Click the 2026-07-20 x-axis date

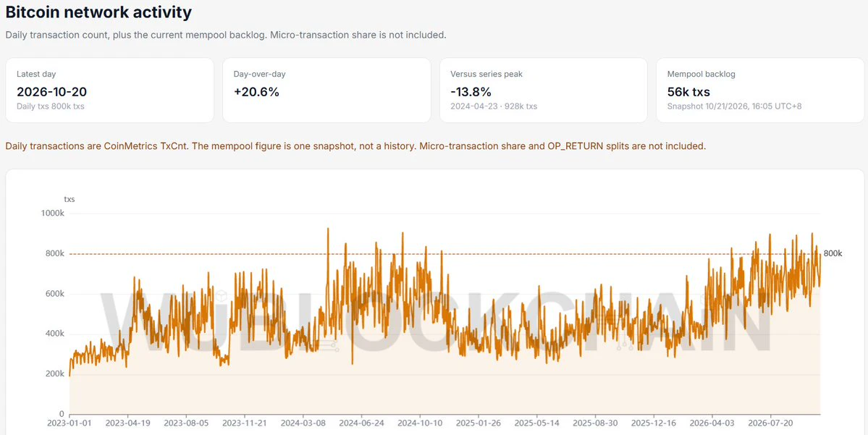click(x=770, y=423)
